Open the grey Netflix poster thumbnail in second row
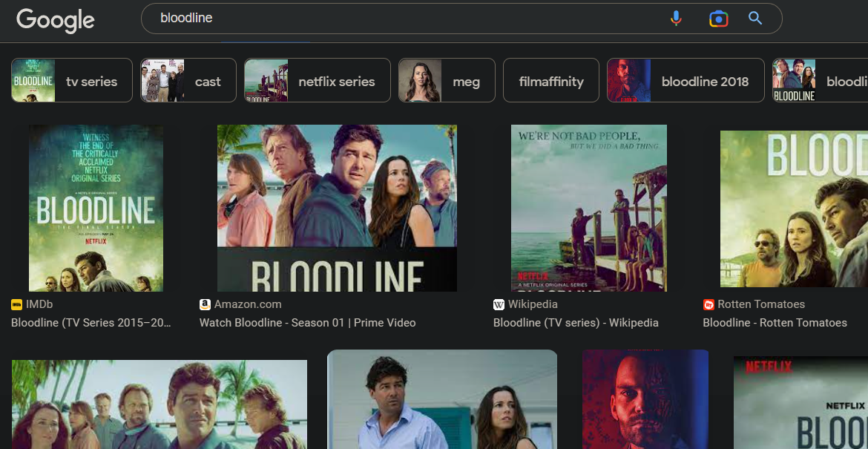 (x=800, y=402)
